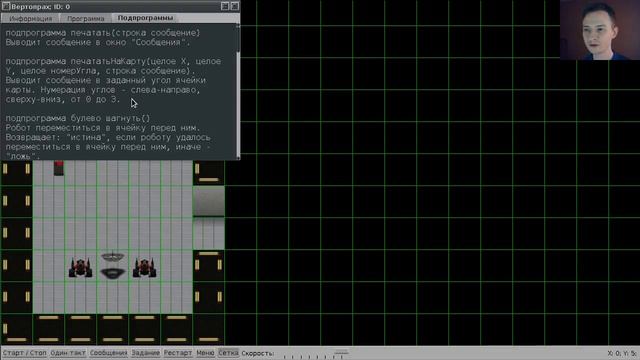The height and width of the screenshot is (360, 640).
Task: Switch to the Программа tab
Action: coord(86,18)
